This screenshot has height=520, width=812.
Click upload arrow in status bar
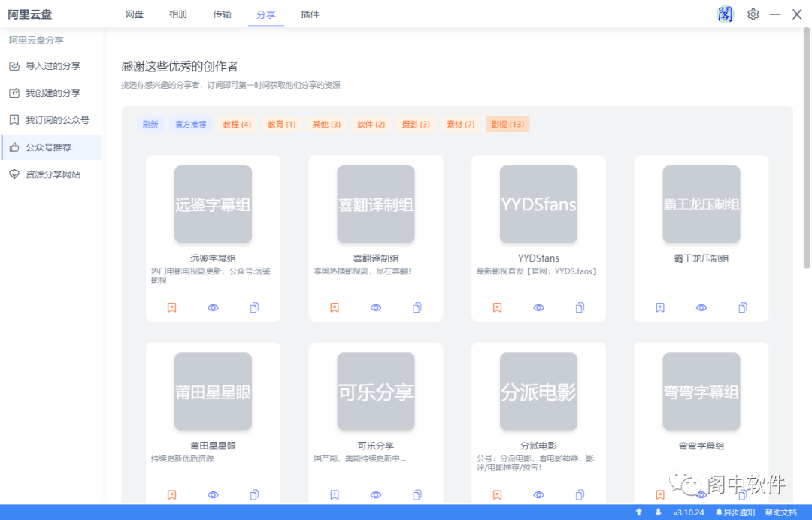click(x=639, y=512)
